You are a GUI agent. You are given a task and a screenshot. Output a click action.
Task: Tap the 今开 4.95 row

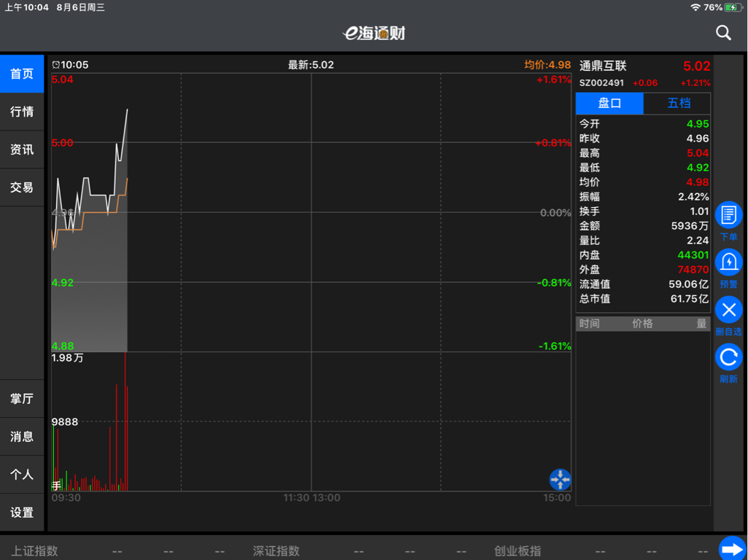click(644, 124)
